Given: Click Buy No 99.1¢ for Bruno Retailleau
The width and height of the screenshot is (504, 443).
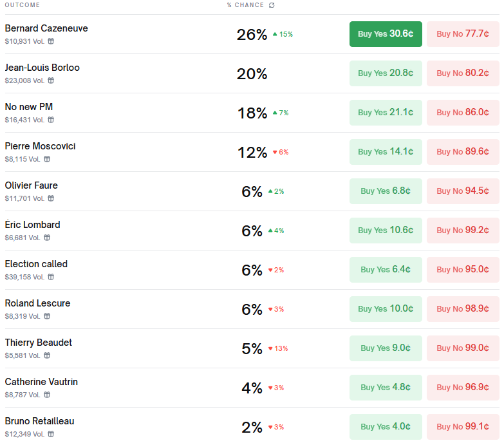Looking at the screenshot, I should (463, 427).
